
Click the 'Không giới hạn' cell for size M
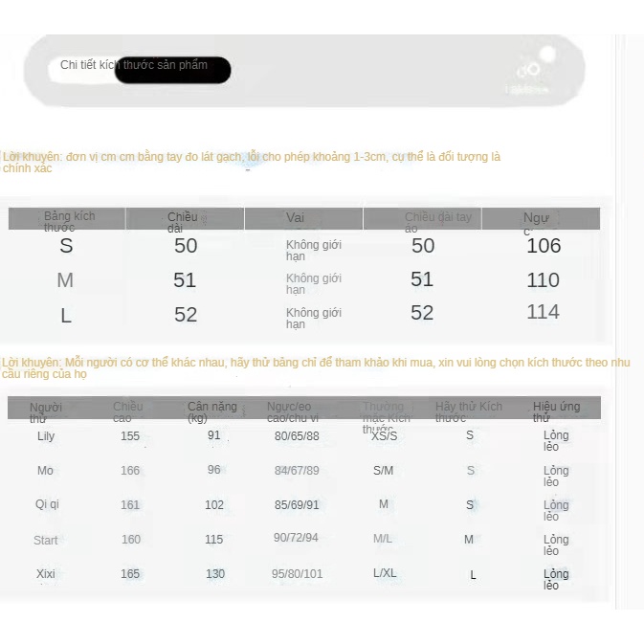pyautogui.click(x=313, y=284)
